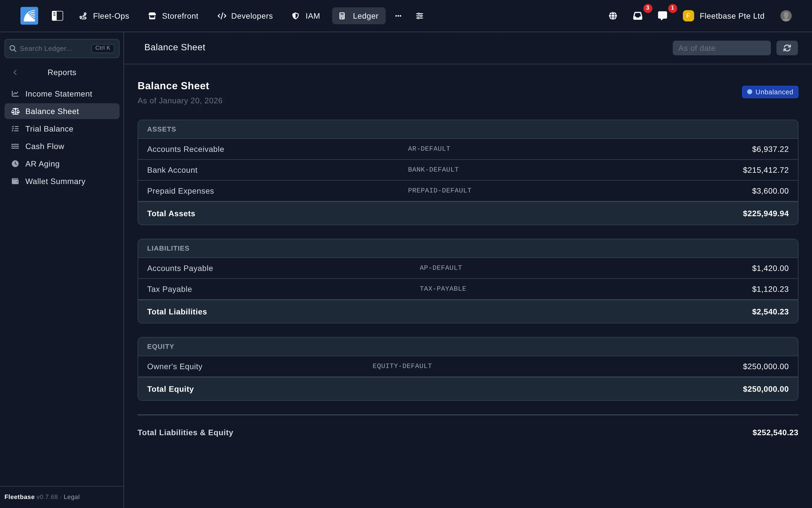Viewport: 812px width, 508px height.
Task: Open the chat messages icon
Action: click(662, 16)
